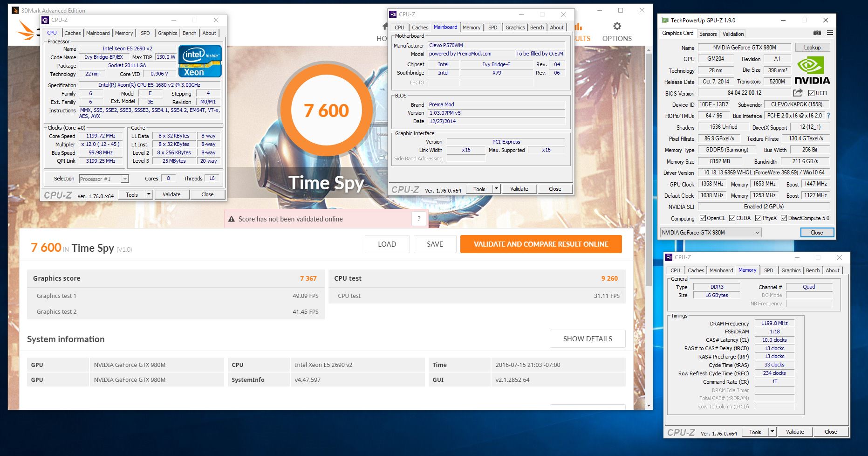Image resolution: width=868 pixels, height=456 pixels.
Task: Click the CPU-Z Memory window title icon
Action: pyautogui.click(x=669, y=257)
